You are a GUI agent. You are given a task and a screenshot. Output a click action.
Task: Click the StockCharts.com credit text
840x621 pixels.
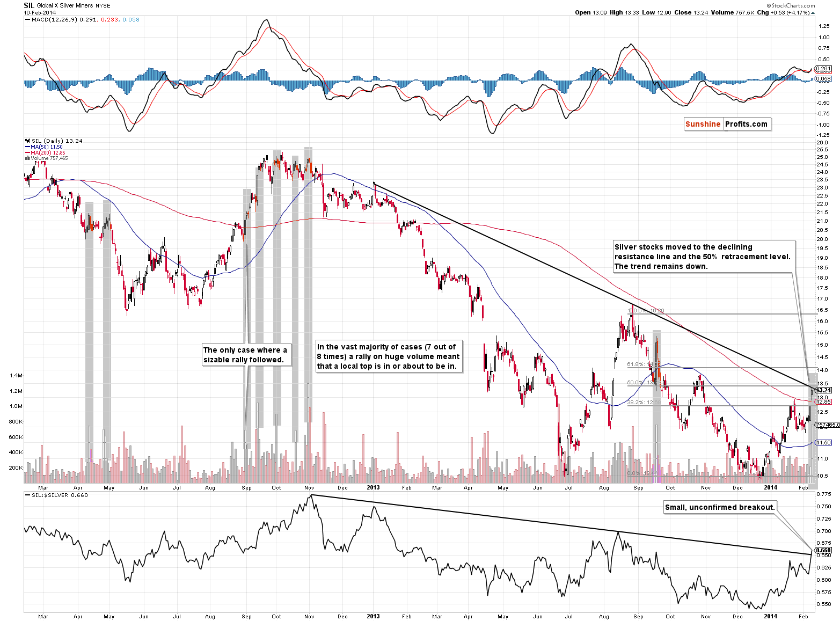coord(791,5)
